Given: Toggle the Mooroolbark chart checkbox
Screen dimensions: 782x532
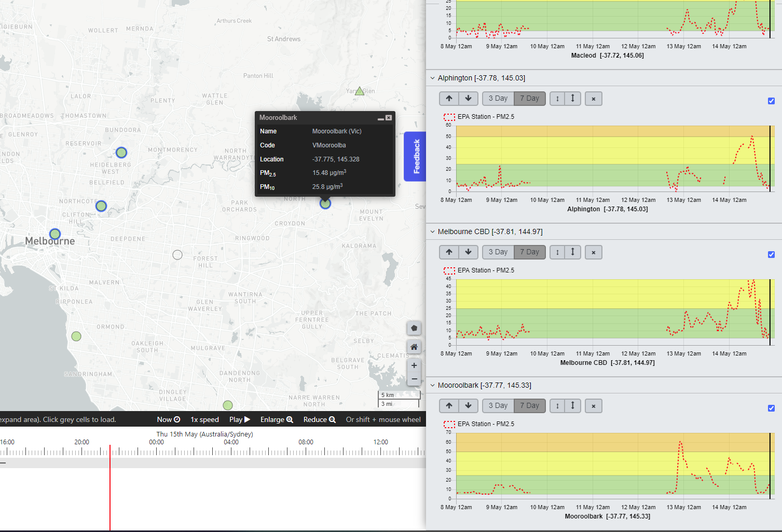Looking at the screenshot, I should (x=771, y=408).
